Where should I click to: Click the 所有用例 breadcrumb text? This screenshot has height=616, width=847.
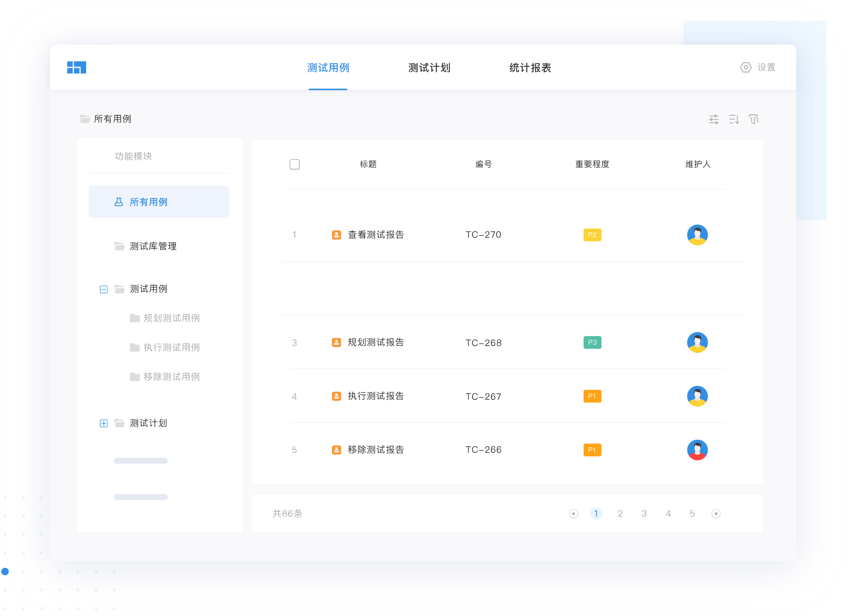(113, 119)
